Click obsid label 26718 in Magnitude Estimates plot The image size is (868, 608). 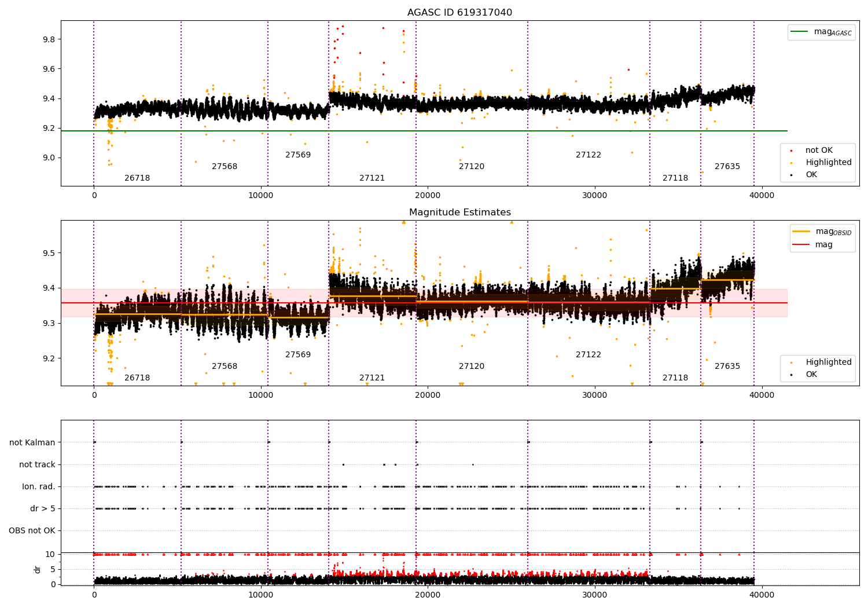[137, 378]
